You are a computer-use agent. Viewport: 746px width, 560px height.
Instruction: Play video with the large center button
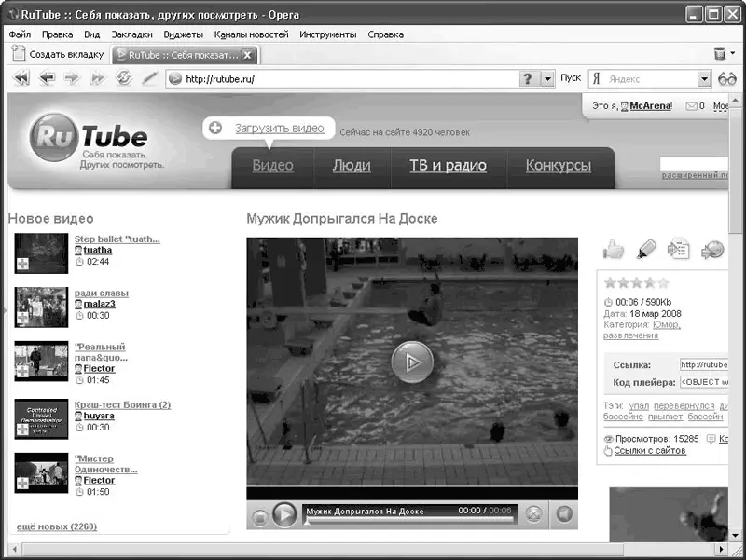pos(411,362)
